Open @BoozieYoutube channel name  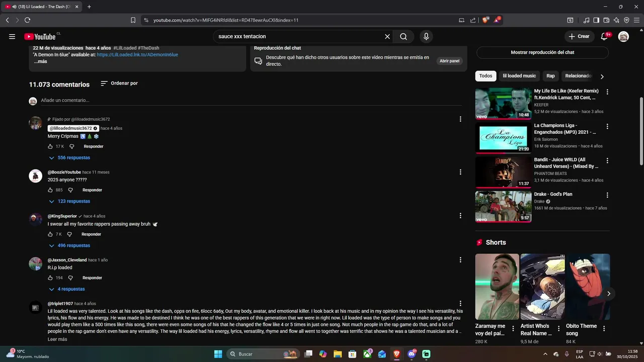pos(64,172)
